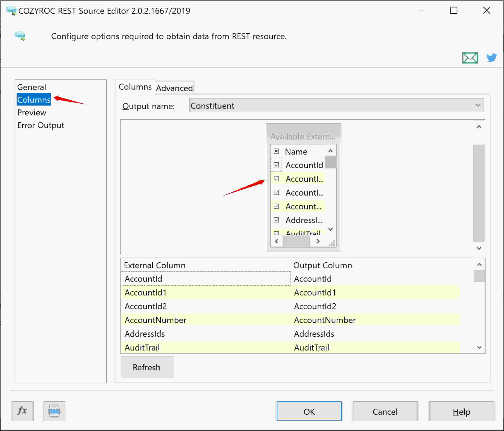
Task: Click the Available External columns title bar
Action: 303,134
